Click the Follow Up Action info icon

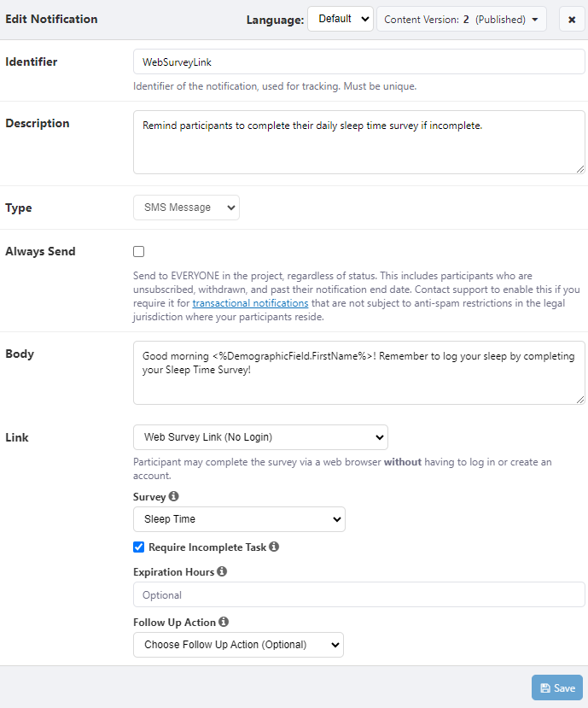point(224,623)
